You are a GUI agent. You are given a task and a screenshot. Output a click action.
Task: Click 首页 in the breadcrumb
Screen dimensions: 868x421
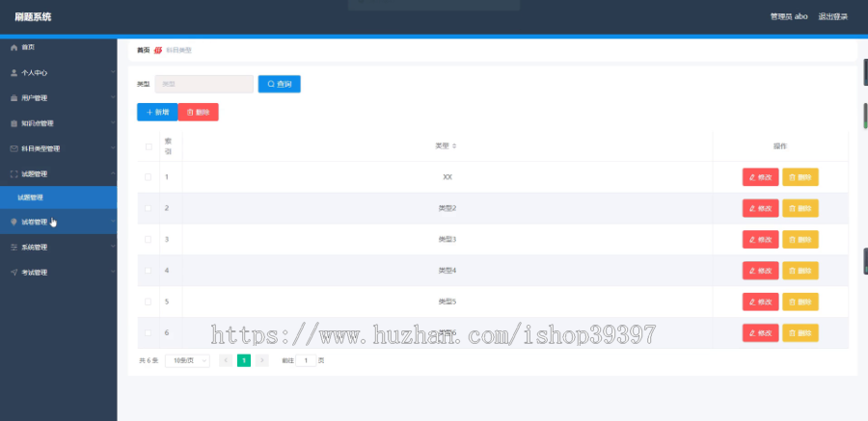(144, 50)
